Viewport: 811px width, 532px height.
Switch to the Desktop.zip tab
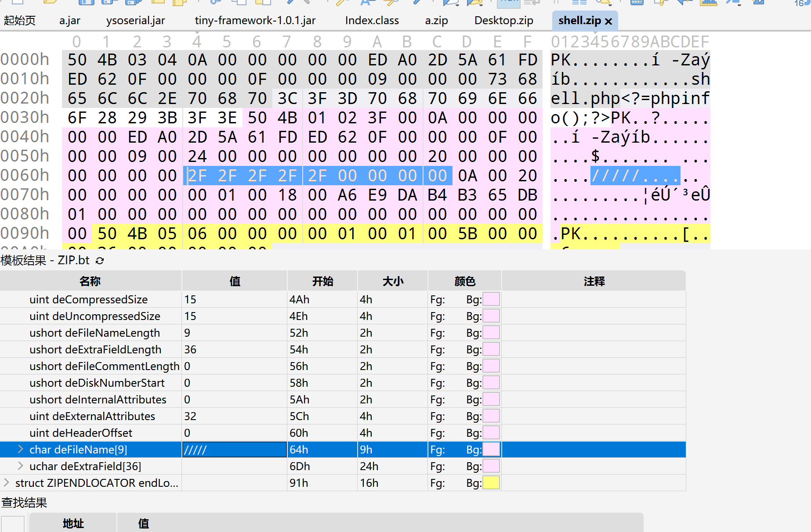point(503,21)
